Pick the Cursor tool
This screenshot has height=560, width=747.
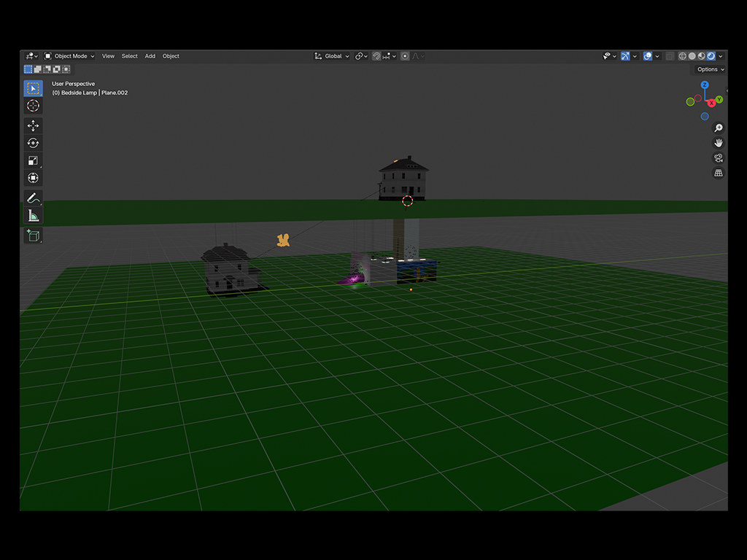(33, 105)
